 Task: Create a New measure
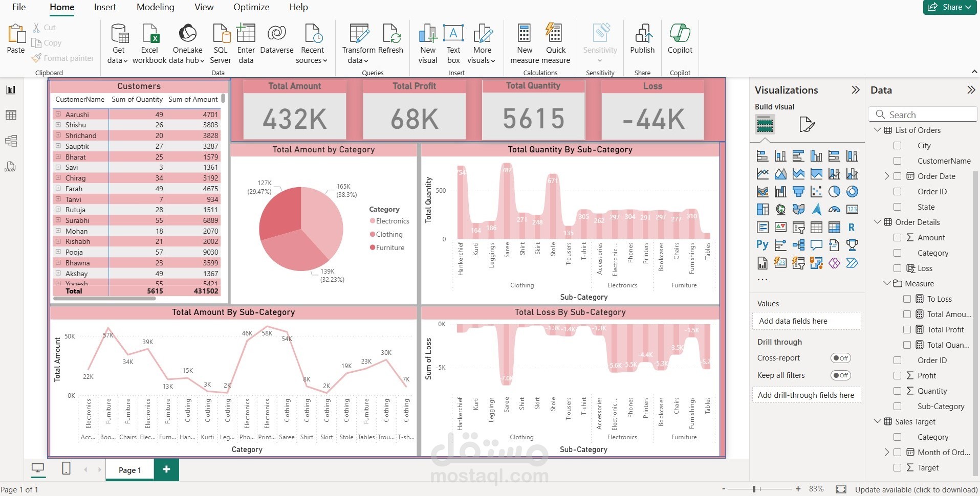coord(525,43)
